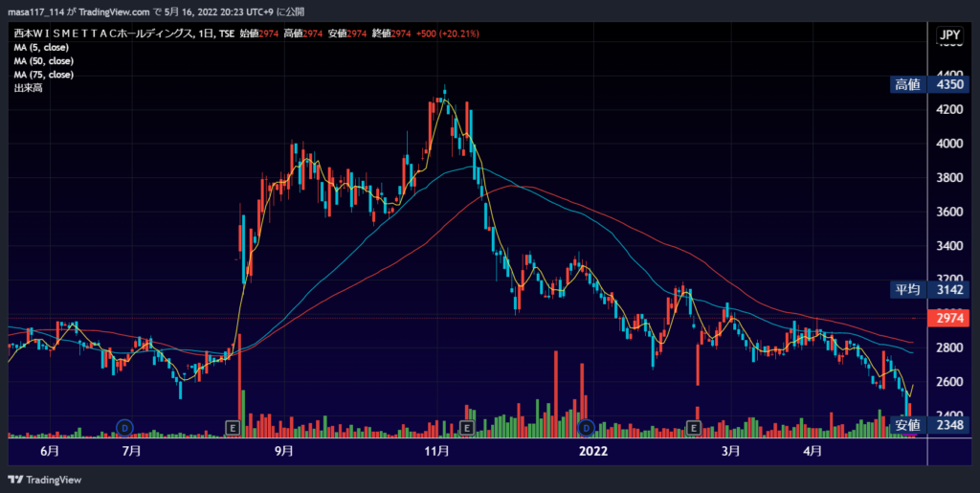Image resolution: width=980 pixels, height=493 pixels.
Task: Click the D dividend marker near 7月
Action: (125, 428)
